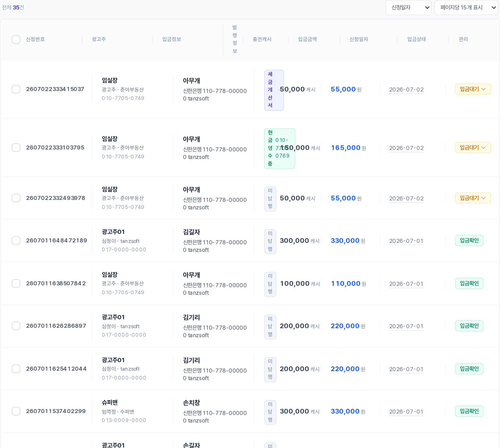The image size is (500, 448).
Task: Click depositor name 손치창
Action: (192, 403)
